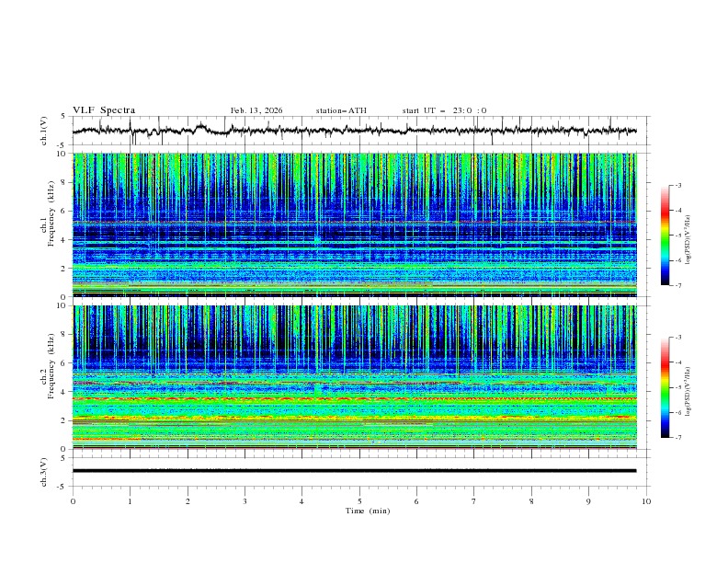728x563 pixels.
Task: Select the date text "Feb. 13, 2026"
Action: coord(256,110)
